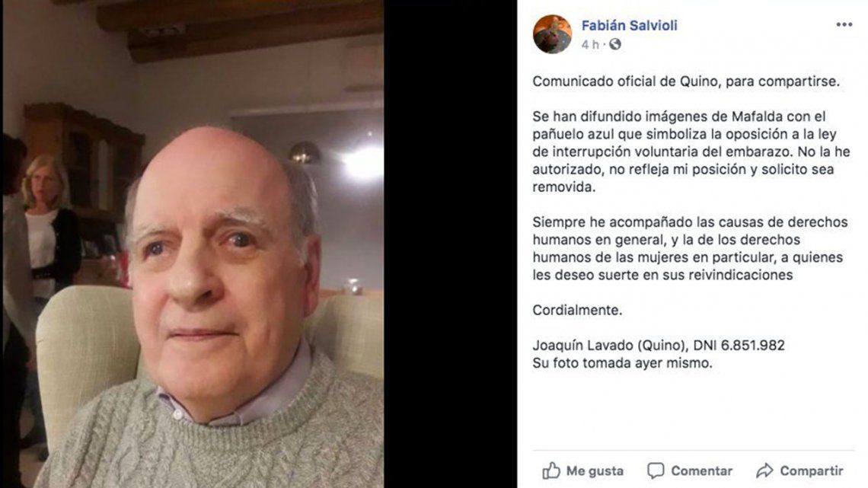Click the 'Su foto tomada ayer mismo' line
This screenshot has height=488, width=868.
click(622, 363)
